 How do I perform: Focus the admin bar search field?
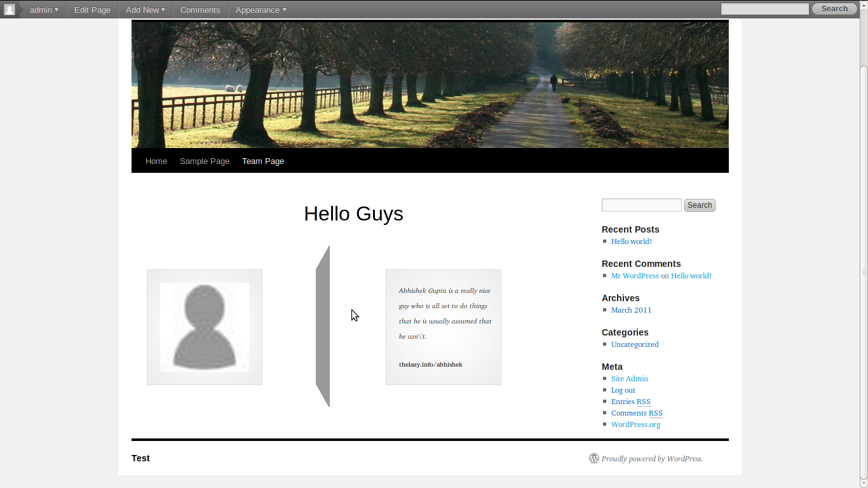tap(765, 9)
